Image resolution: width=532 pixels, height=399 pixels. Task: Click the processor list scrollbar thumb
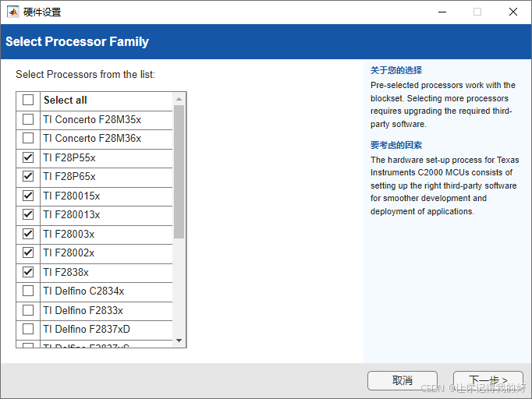(x=179, y=172)
